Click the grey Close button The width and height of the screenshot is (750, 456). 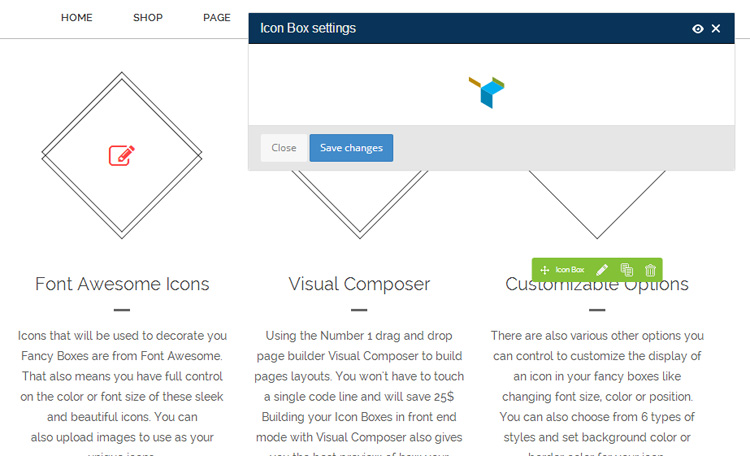284,148
